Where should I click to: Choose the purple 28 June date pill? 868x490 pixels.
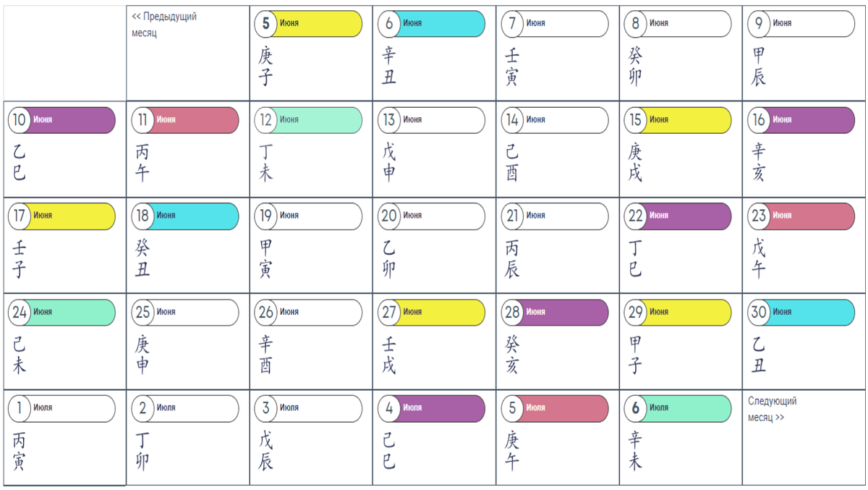pyautogui.click(x=555, y=313)
